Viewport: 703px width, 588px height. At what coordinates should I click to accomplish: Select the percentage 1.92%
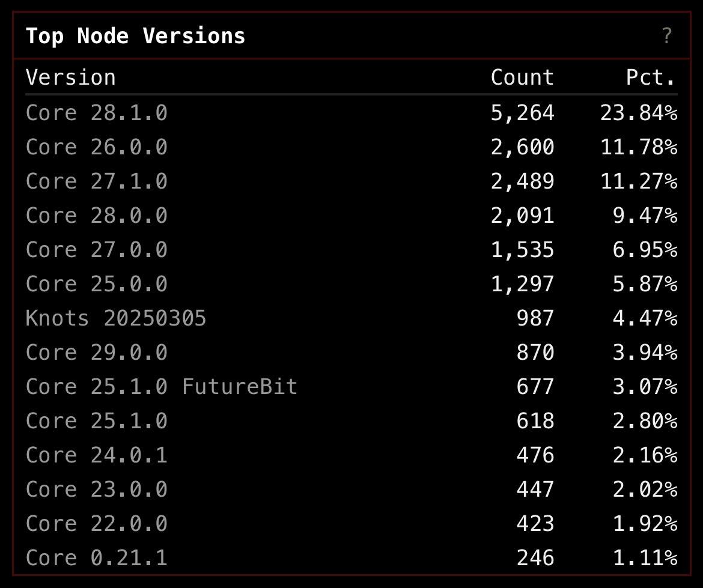coord(645,524)
